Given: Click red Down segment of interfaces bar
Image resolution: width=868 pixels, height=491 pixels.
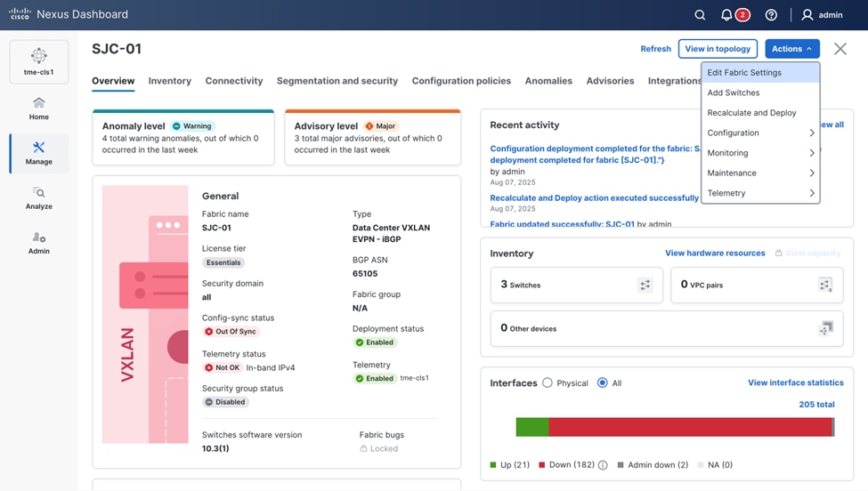Looking at the screenshot, I should [x=690, y=427].
